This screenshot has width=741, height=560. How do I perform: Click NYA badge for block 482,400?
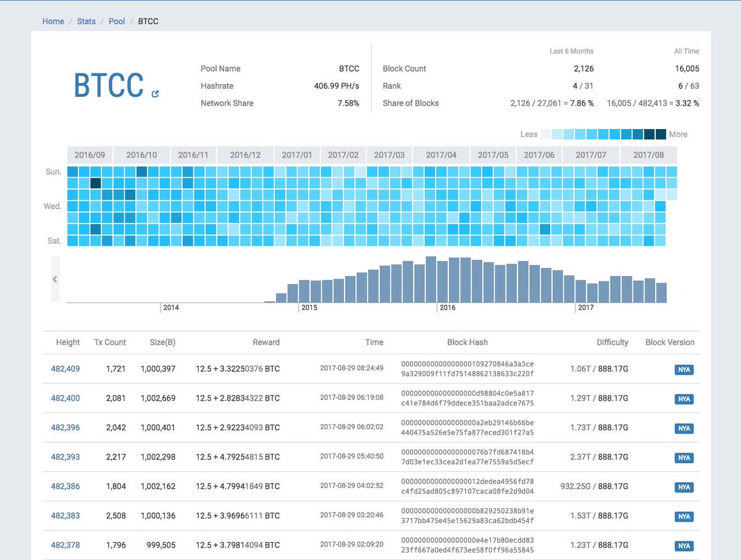684,399
